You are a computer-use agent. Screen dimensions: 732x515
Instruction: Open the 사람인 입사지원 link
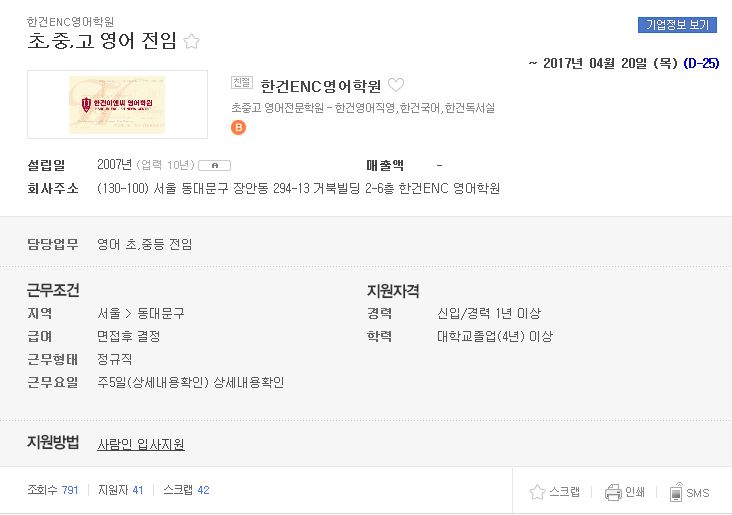141,444
